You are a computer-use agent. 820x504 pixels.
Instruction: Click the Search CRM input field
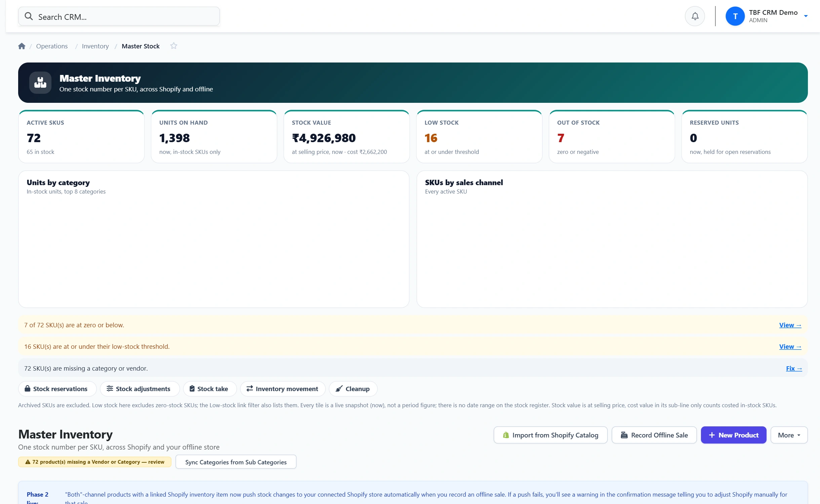click(119, 16)
